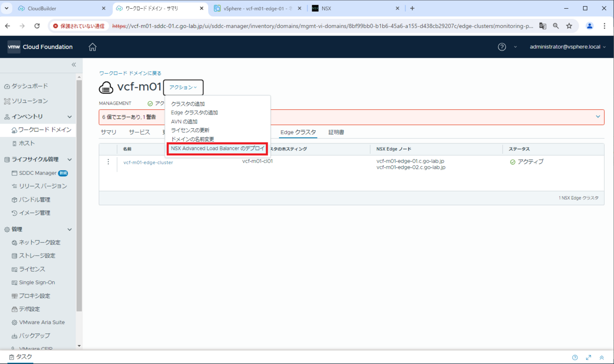
Task: Click the caret icon on tasks bar
Action: point(602,357)
